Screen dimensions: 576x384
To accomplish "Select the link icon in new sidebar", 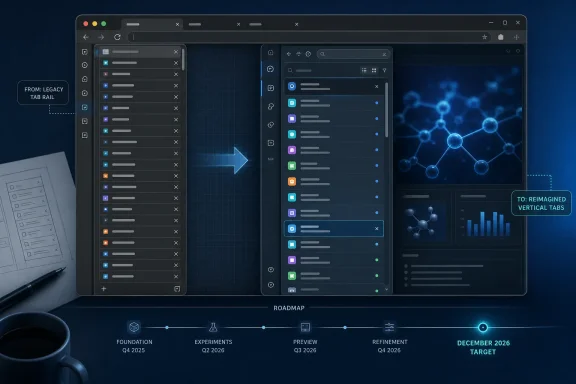I will tap(271, 107).
